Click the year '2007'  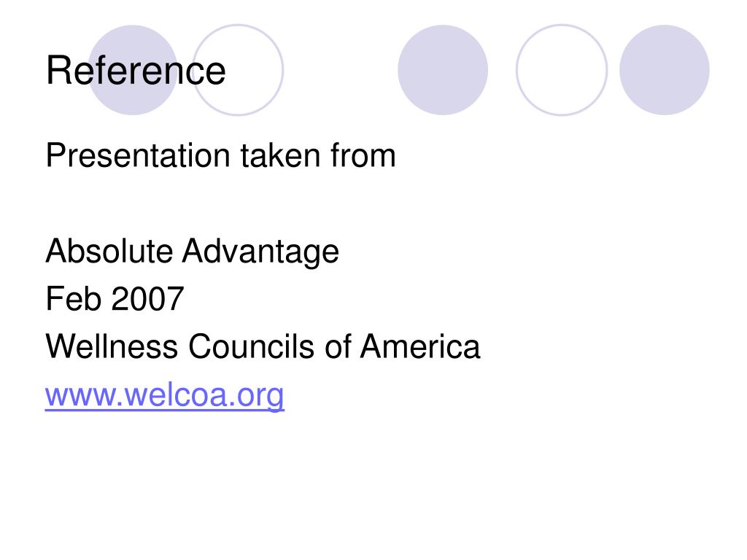(147, 298)
